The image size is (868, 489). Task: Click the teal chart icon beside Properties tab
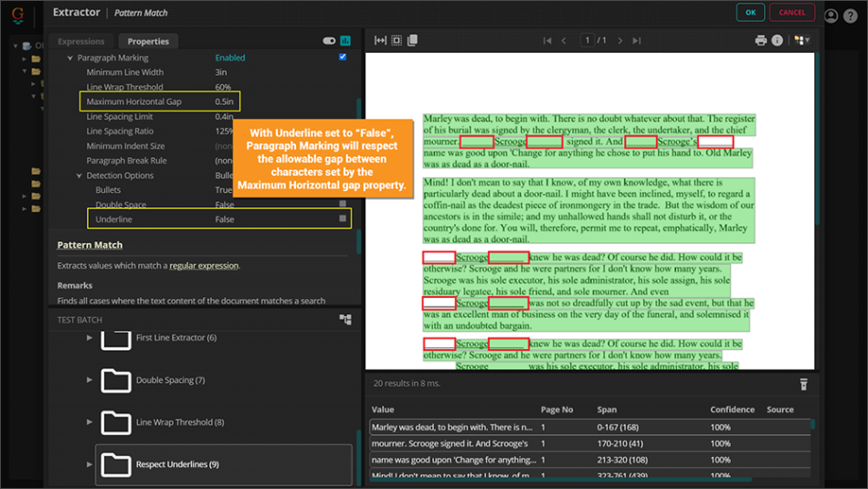coord(345,41)
